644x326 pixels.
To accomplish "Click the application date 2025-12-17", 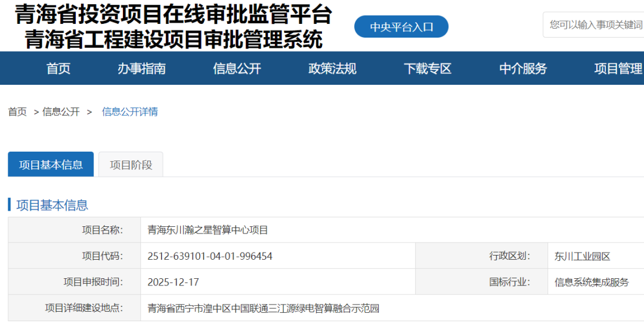I will [x=173, y=282].
